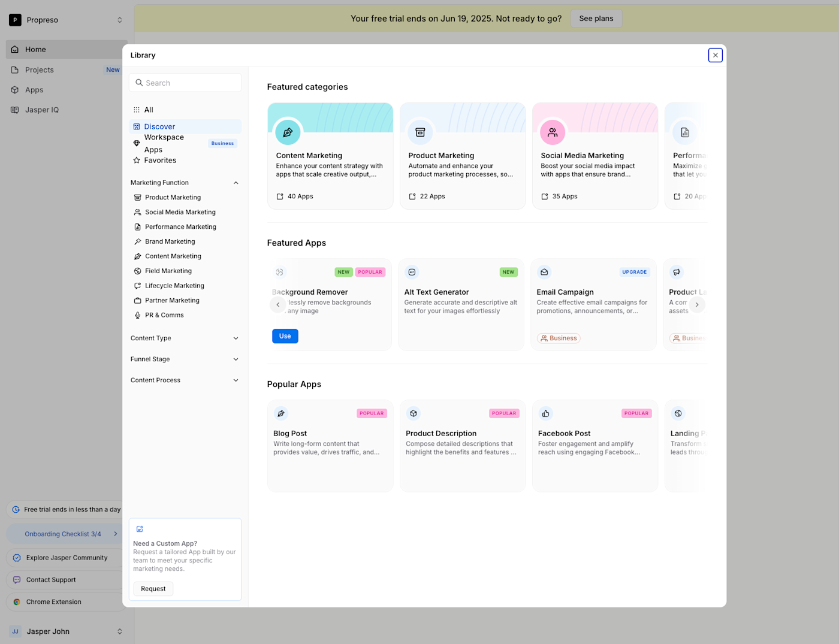The height and width of the screenshot is (644, 839).
Task: Click the POPULAR badge on Blog Post
Action: 372,413
